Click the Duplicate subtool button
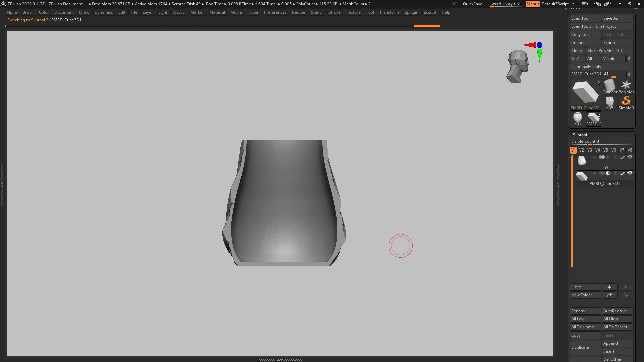This screenshot has width=644, height=362. (x=585, y=347)
